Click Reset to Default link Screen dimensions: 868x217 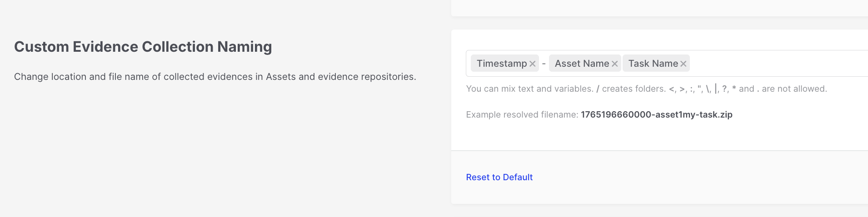tap(499, 178)
